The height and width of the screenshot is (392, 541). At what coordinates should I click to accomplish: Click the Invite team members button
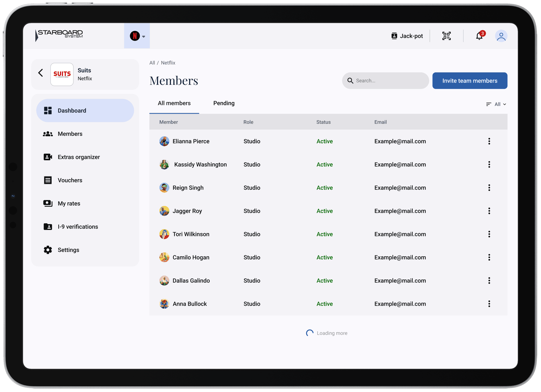click(x=470, y=81)
